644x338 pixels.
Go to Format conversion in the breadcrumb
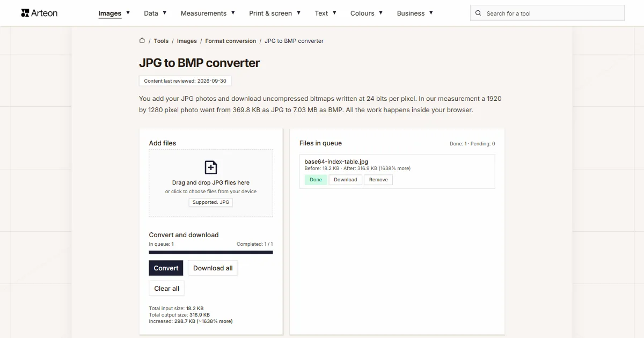point(231,41)
